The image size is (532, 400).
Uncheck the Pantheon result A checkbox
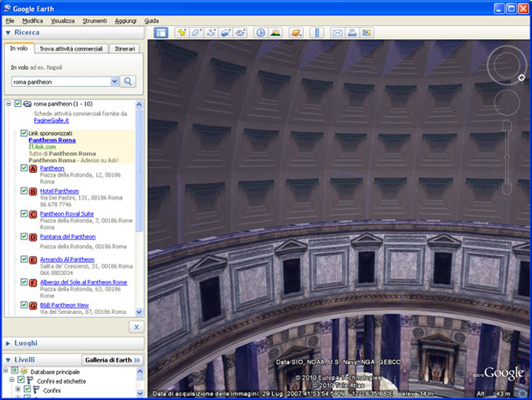point(24,168)
